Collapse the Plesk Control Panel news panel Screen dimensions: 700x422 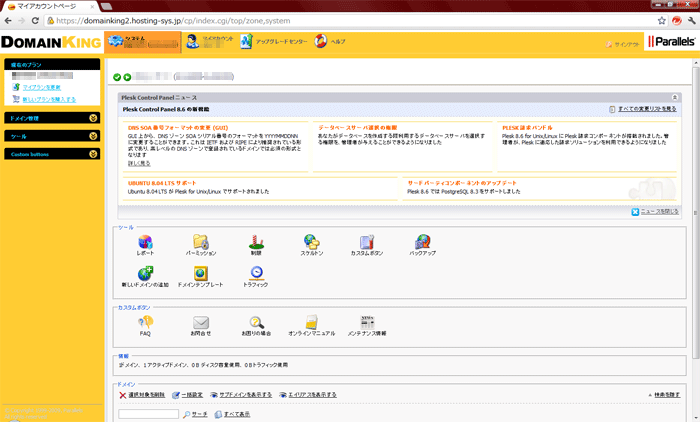[675, 97]
